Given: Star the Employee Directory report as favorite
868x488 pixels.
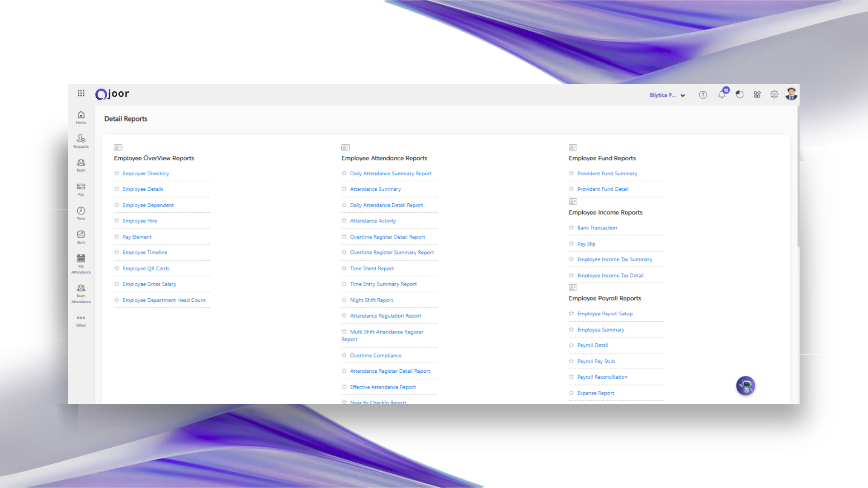Looking at the screenshot, I should pos(117,173).
